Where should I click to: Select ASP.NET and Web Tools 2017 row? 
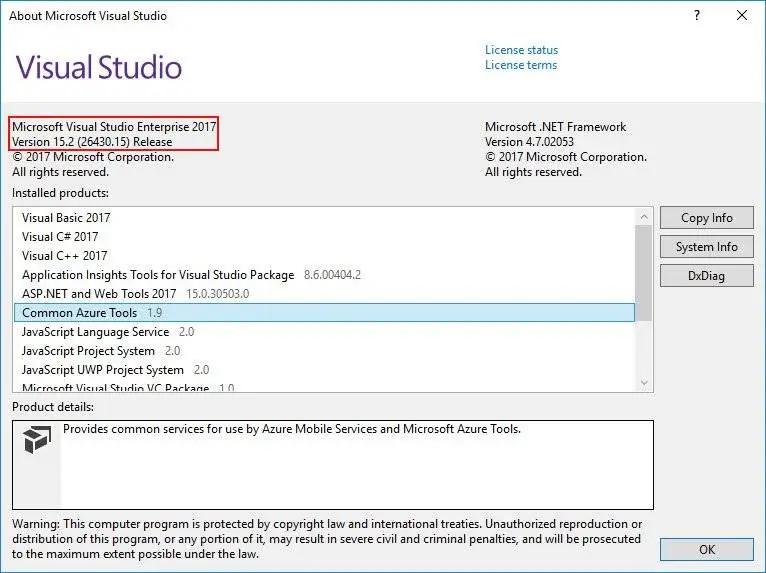pos(324,294)
